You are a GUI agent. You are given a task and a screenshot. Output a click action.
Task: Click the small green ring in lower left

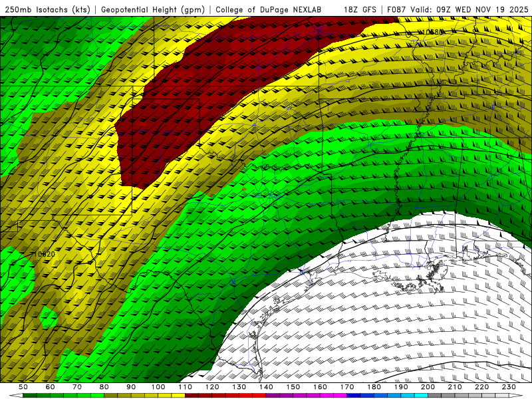coord(48,318)
